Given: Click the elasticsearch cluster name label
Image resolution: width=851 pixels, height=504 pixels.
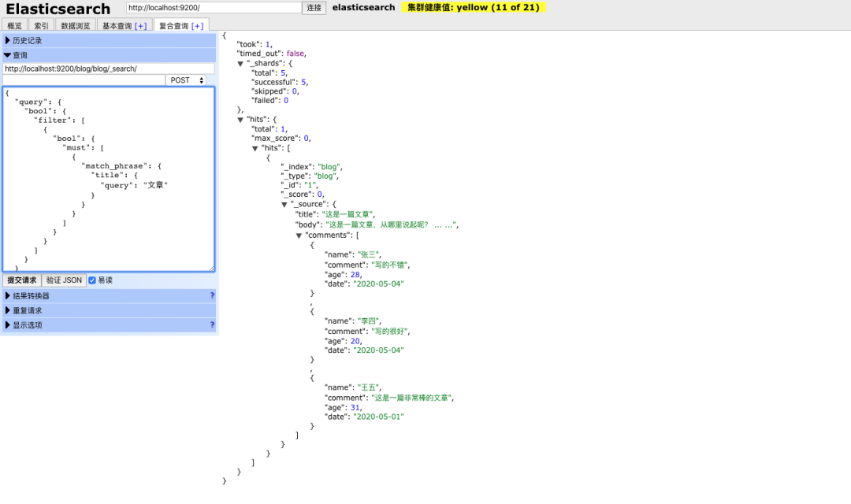Looking at the screenshot, I should click(x=363, y=8).
